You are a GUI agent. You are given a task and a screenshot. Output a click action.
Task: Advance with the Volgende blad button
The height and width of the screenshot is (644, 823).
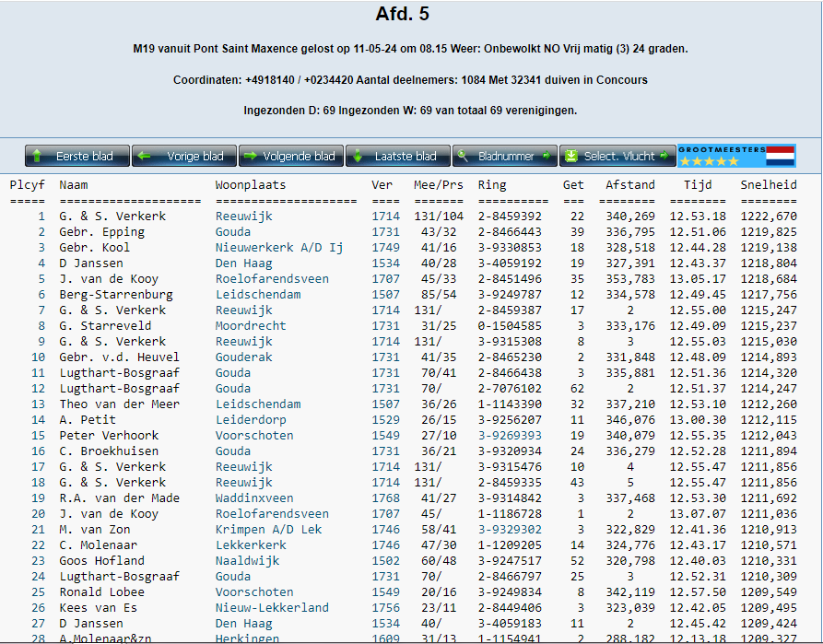pyautogui.click(x=291, y=156)
